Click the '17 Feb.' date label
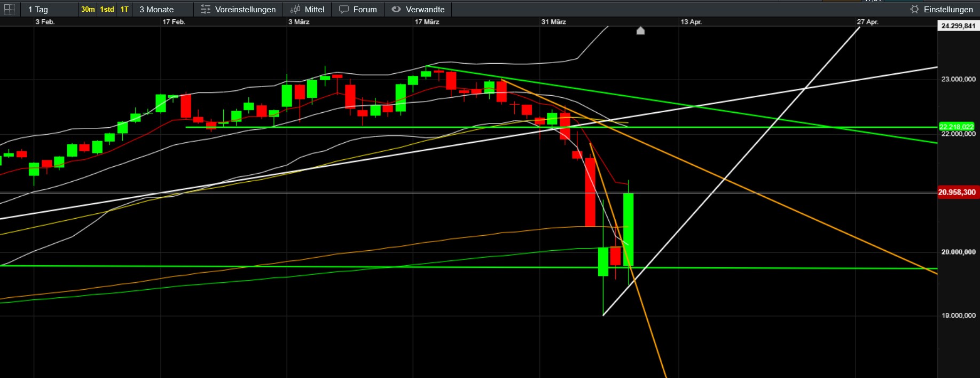980x378 pixels. click(174, 22)
